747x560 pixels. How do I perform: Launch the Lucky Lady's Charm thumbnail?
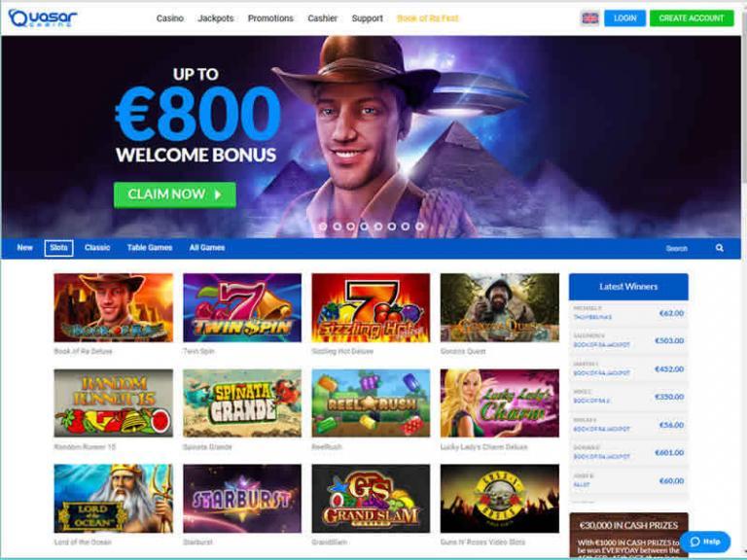[x=500, y=402]
